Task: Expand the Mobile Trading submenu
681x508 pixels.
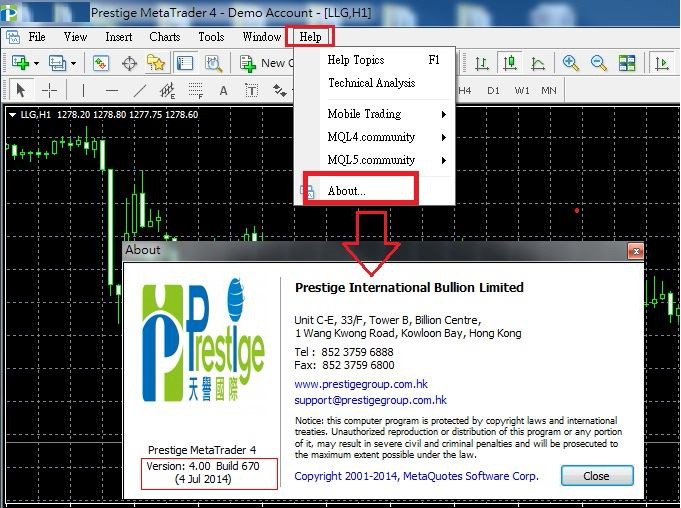Action: [375, 114]
